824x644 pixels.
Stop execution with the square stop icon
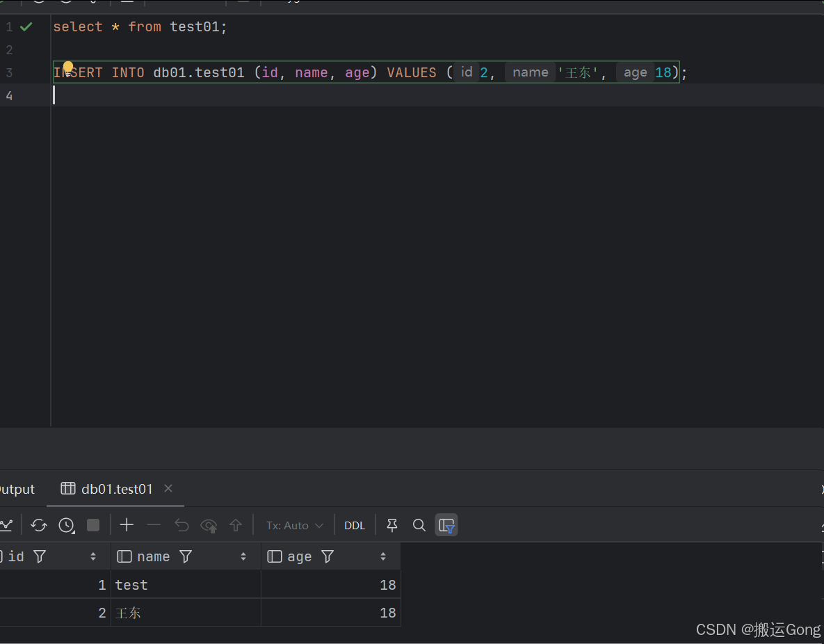coord(93,525)
